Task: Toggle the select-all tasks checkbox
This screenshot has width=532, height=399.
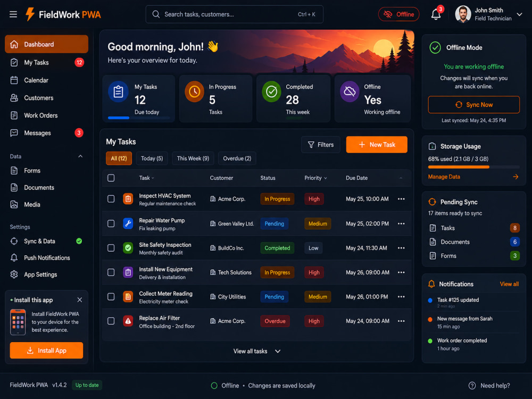Action: (111, 178)
